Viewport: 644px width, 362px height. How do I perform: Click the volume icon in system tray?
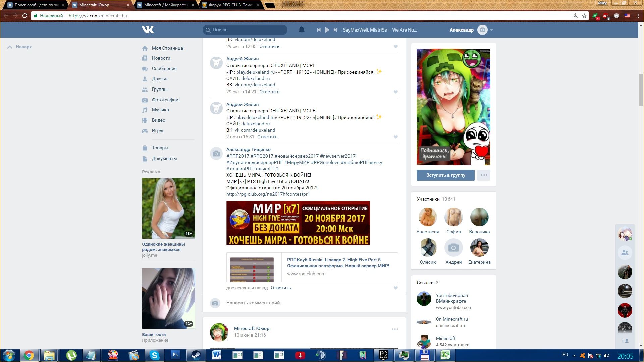coord(607,356)
